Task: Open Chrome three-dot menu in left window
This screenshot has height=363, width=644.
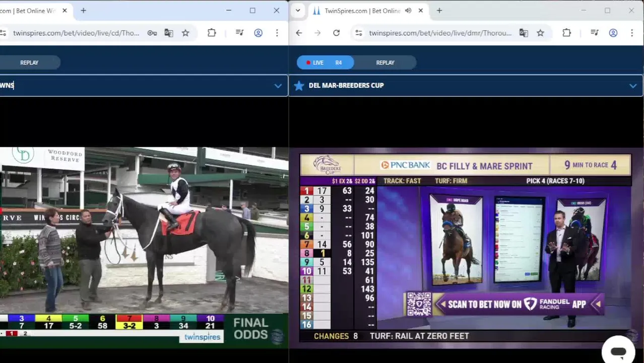Action: [x=277, y=33]
